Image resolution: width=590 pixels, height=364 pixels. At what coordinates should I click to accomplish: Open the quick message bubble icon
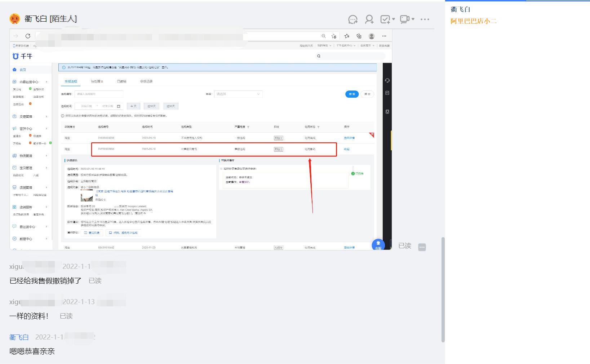(x=353, y=19)
